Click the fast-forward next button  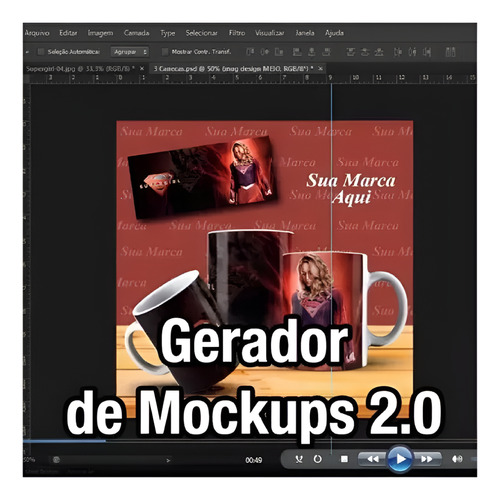[427, 459]
